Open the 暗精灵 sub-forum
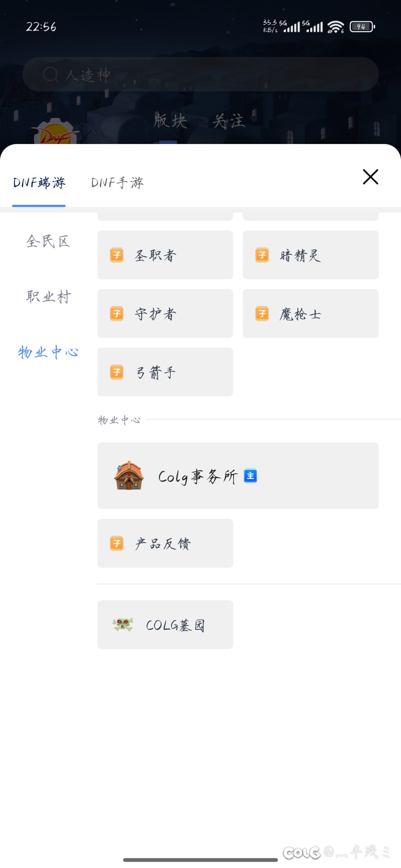This screenshot has height=868, width=401. 310,255
